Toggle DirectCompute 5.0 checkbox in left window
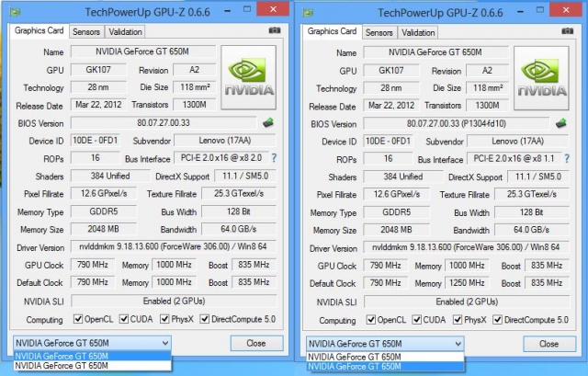 coord(204,319)
